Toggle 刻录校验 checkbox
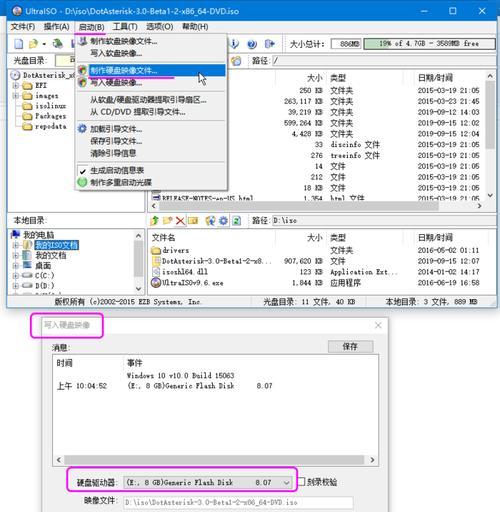 pos(301,481)
